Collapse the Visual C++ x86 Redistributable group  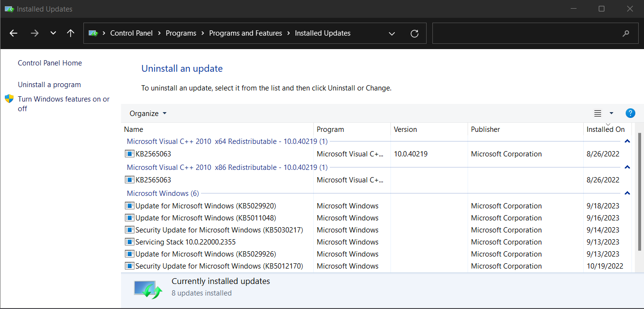(627, 167)
